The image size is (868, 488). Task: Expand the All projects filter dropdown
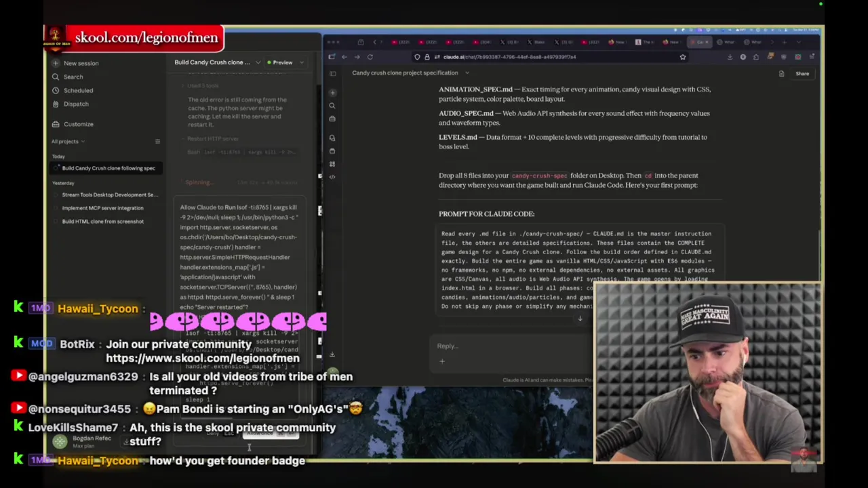pos(68,142)
